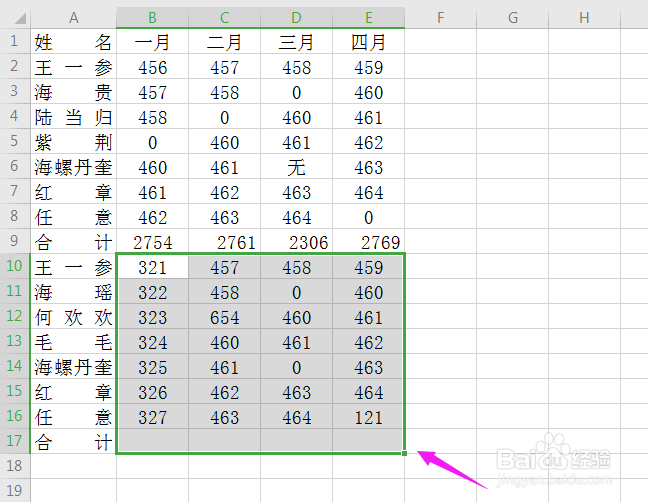Click cell containing 322
The image size is (648, 502).
pos(152,292)
